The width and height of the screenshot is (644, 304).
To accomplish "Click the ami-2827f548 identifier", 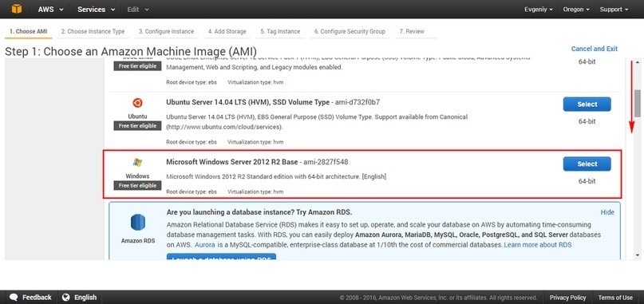I will tap(326, 162).
